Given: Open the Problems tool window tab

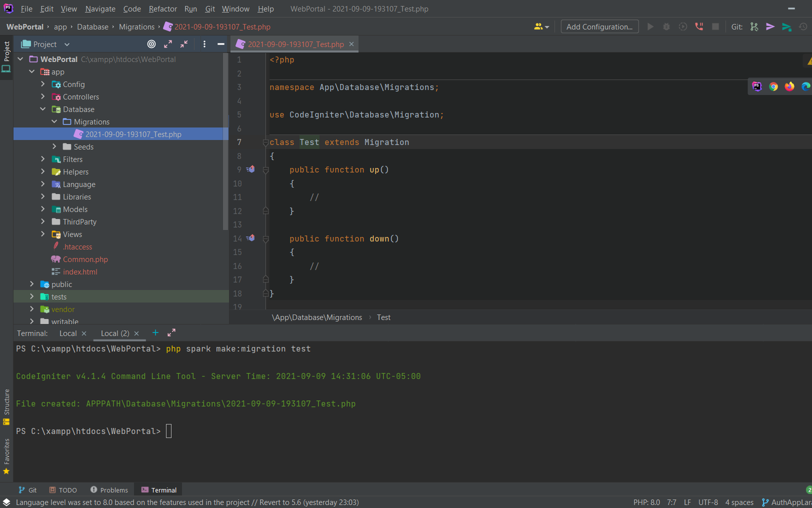Looking at the screenshot, I should (x=109, y=490).
